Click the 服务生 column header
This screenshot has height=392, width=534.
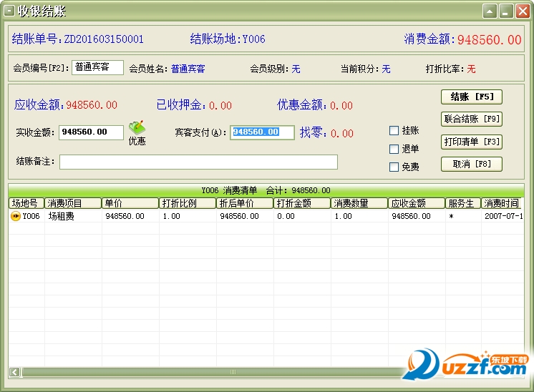point(462,203)
